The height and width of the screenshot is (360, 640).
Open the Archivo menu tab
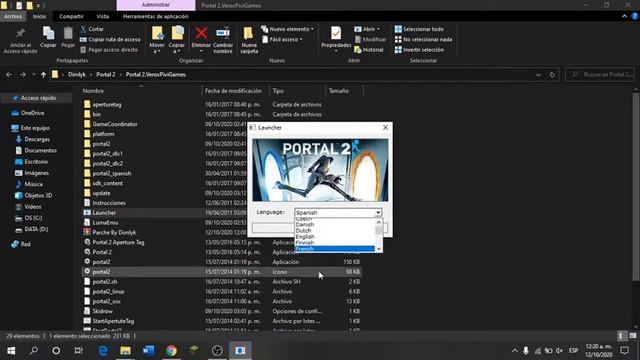13,16
